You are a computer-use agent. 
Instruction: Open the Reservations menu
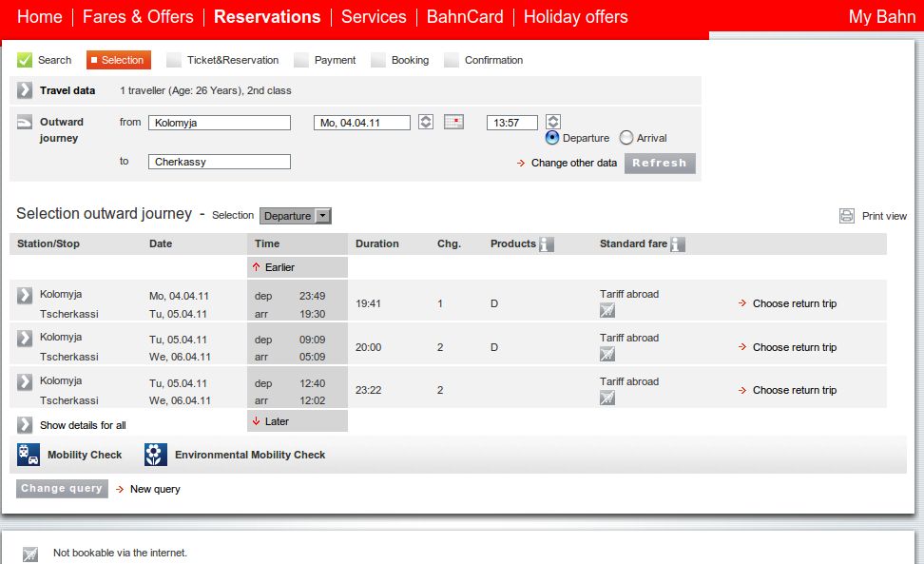[267, 16]
